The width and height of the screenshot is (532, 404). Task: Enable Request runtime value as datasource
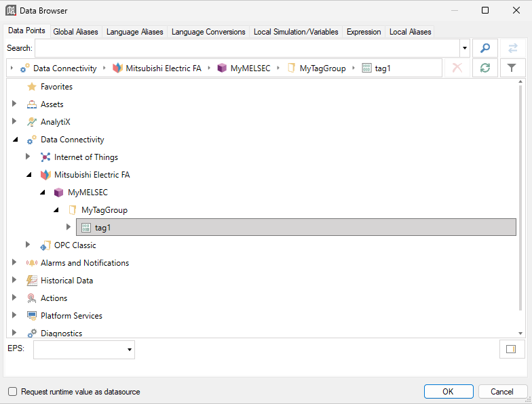pos(12,392)
